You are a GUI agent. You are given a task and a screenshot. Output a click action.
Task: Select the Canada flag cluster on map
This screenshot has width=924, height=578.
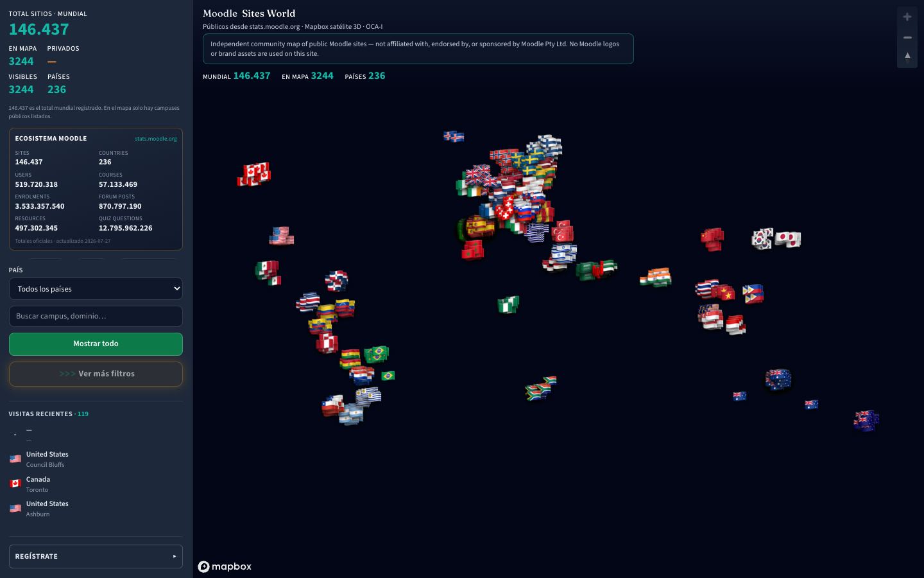point(254,174)
